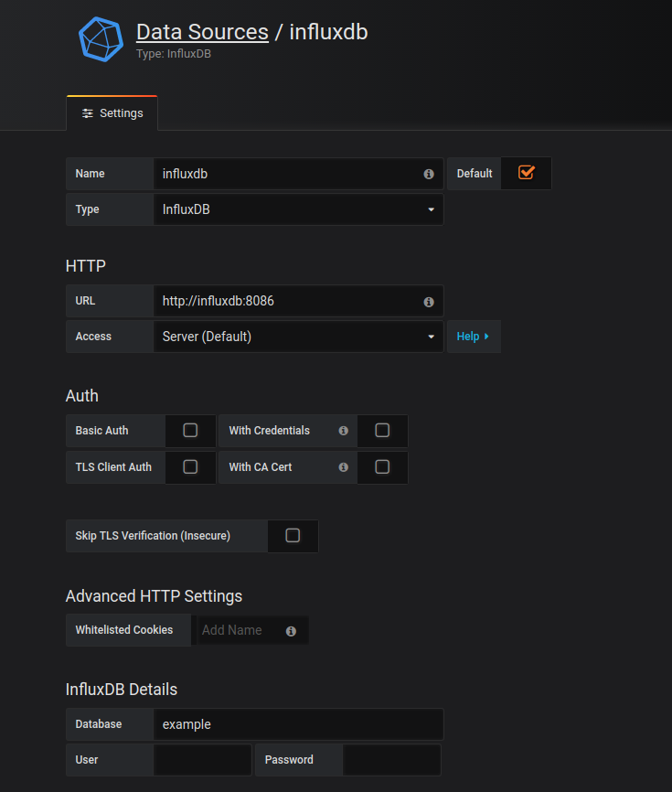Toggle the With Credentials checkbox
Viewport: 672px width, 792px height.
(x=382, y=431)
